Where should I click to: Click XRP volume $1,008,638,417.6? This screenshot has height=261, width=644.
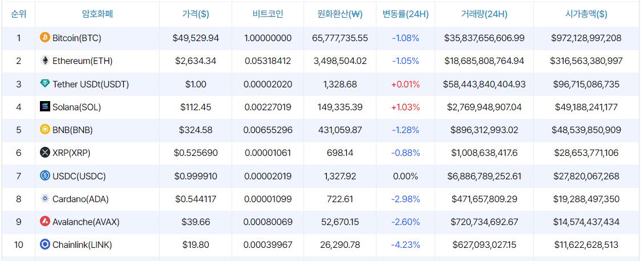coord(484,153)
